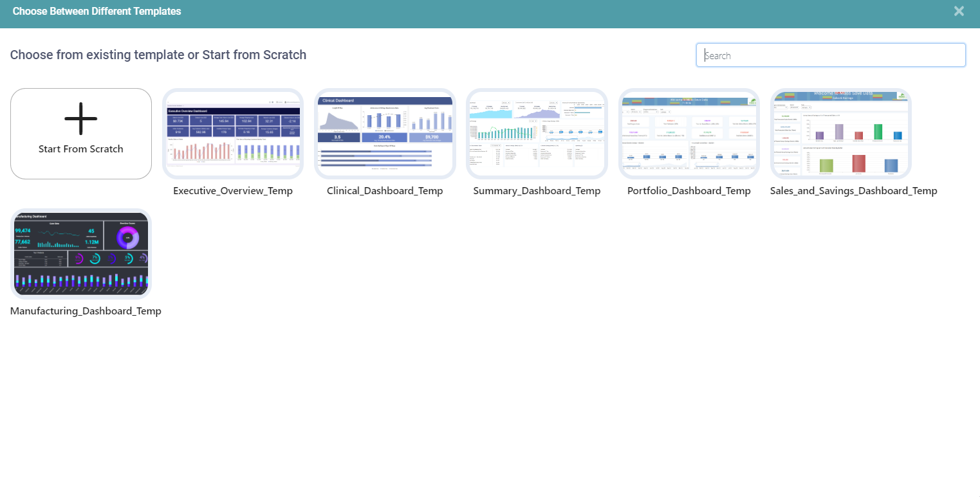Screen dimensions: 980x497
Task: Select the Summary_Dashboard_Temp caption
Action: pyautogui.click(x=537, y=191)
